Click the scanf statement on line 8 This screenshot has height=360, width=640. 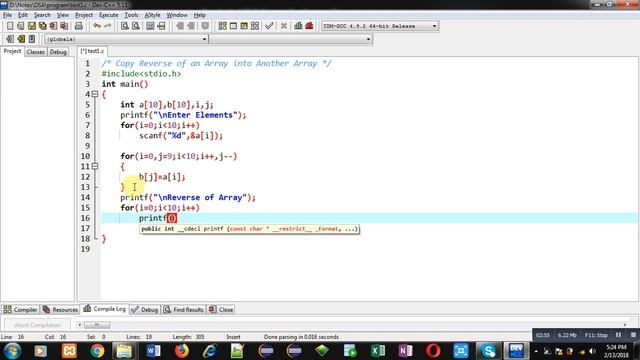point(181,136)
